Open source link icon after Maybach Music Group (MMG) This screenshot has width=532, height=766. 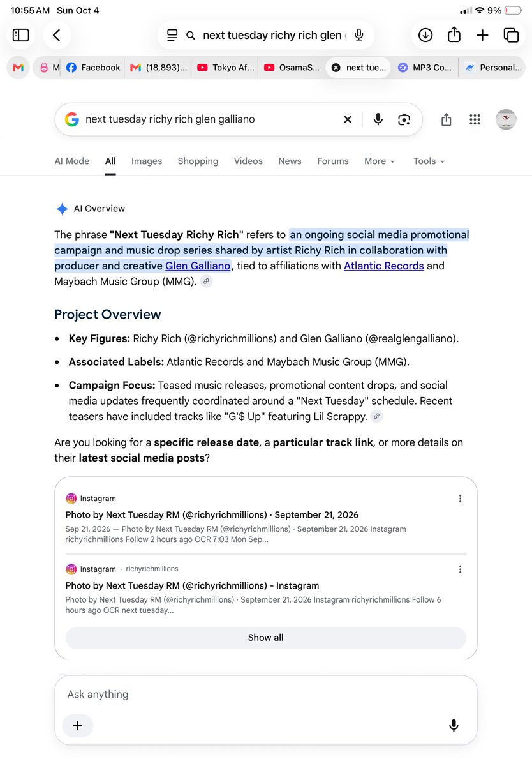(x=206, y=282)
